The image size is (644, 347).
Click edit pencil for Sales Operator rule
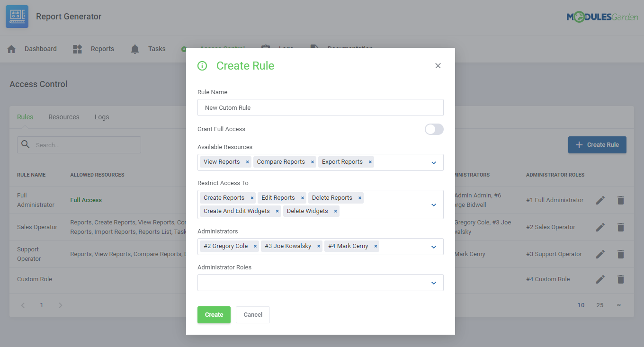click(x=600, y=227)
